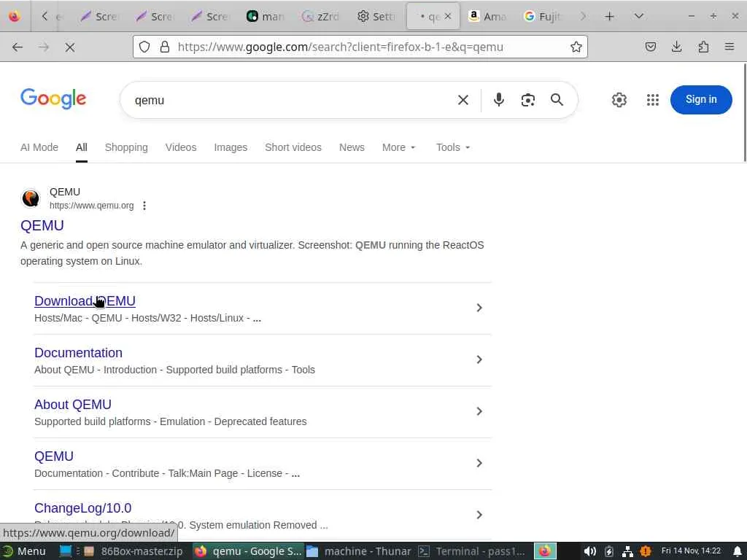The image size is (747, 560).
Task: Select the Images results tab
Action: [x=231, y=147]
